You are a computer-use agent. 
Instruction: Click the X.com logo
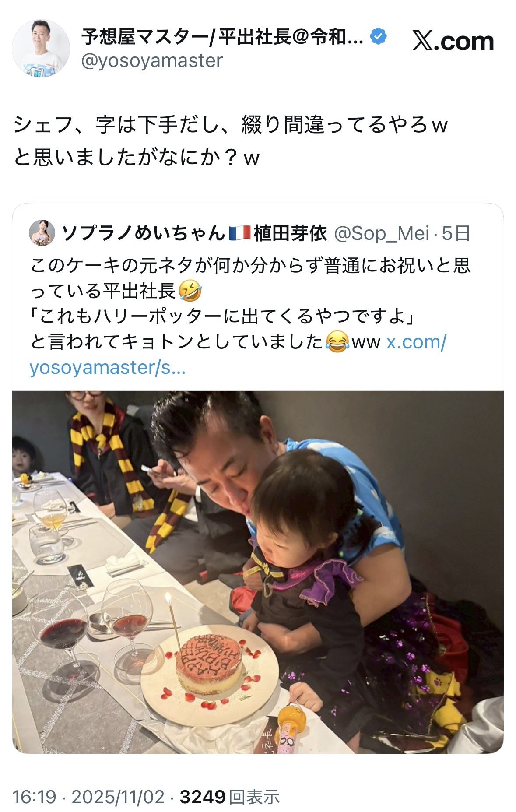tap(453, 41)
